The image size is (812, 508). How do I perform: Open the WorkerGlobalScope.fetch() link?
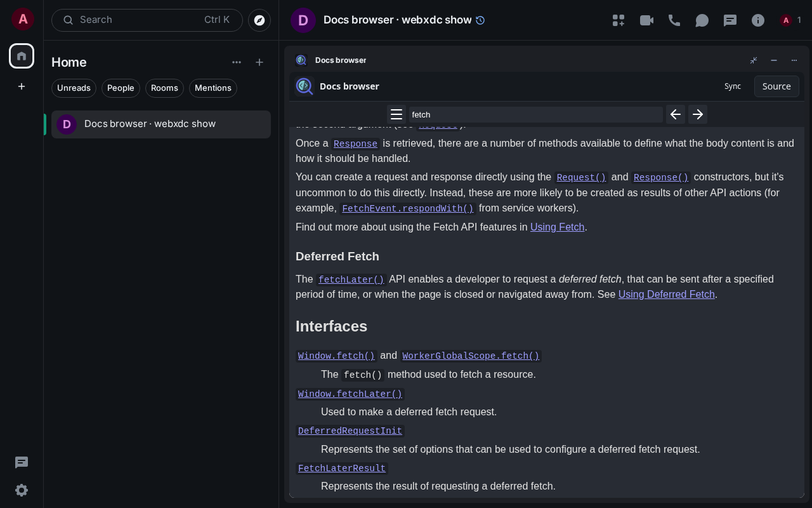pyautogui.click(x=471, y=356)
